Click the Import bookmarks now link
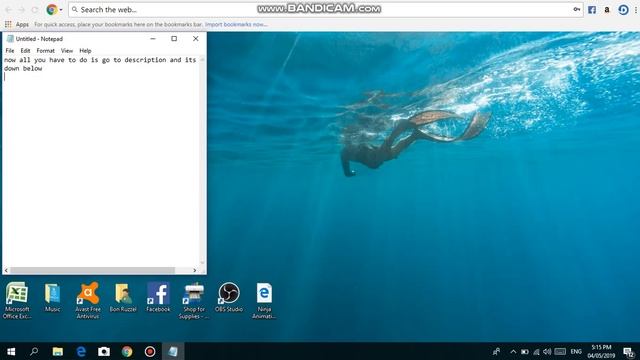This screenshot has height=360, width=640. (x=236, y=24)
